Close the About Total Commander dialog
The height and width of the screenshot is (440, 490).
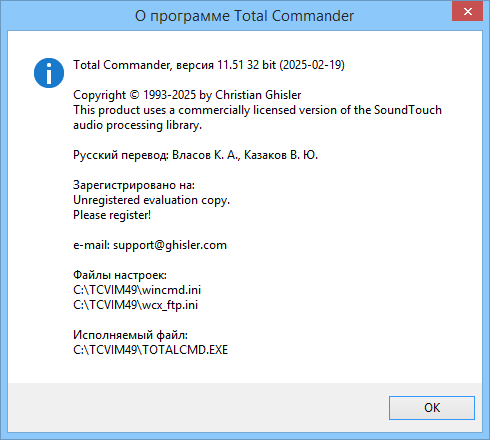click(x=467, y=12)
